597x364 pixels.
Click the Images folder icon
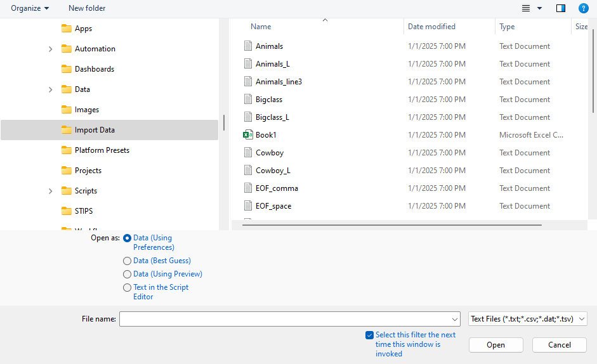66,110
